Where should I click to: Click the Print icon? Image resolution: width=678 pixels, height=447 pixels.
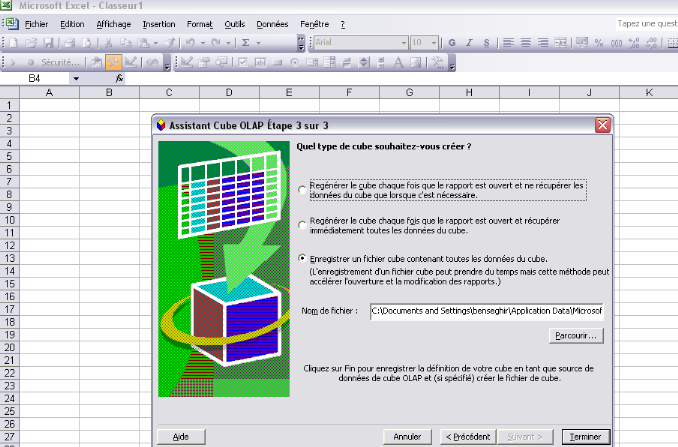(x=69, y=43)
